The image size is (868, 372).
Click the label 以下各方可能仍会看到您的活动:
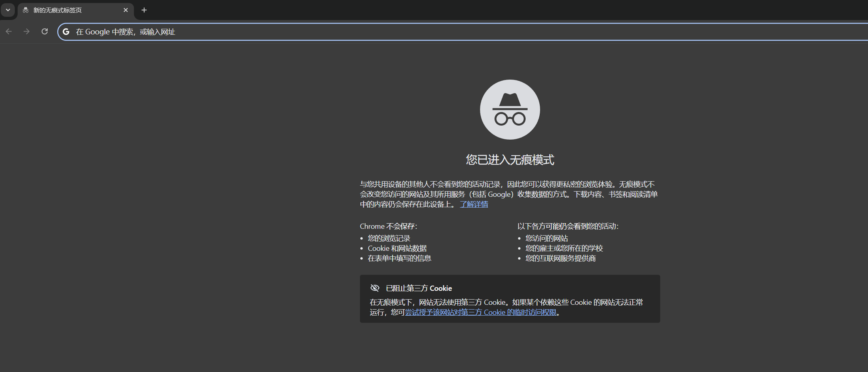click(568, 226)
